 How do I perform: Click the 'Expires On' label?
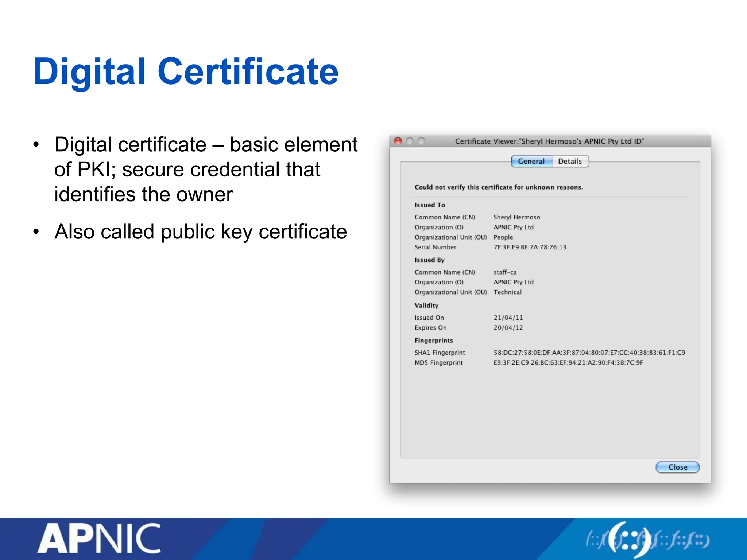430,328
